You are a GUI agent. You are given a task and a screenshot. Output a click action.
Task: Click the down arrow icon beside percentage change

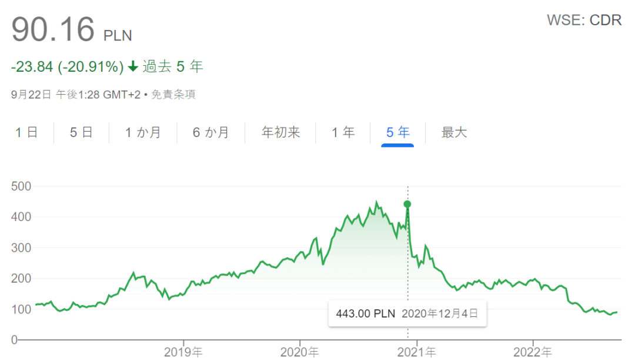point(133,66)
